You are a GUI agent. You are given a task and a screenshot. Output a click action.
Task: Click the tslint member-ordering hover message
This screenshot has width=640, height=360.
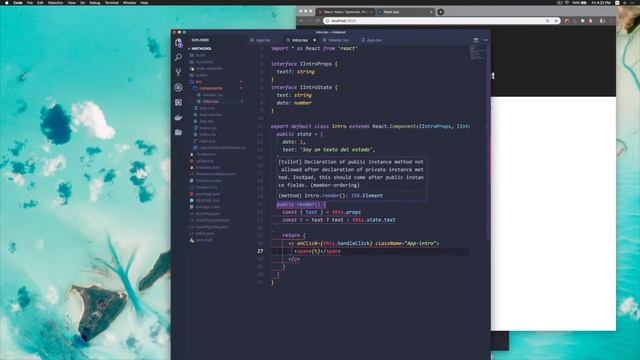pos(351,173)
